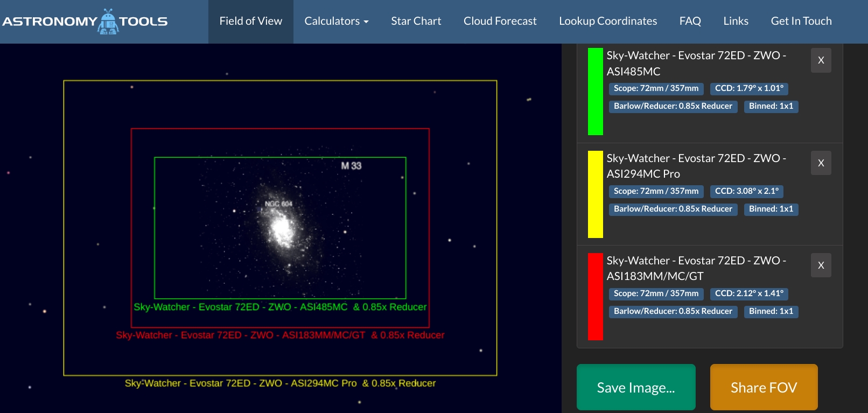Click the Astronomy Tools robot logo
The height and width of the screenshot is (413, 868).
click(x=108, y=22)
